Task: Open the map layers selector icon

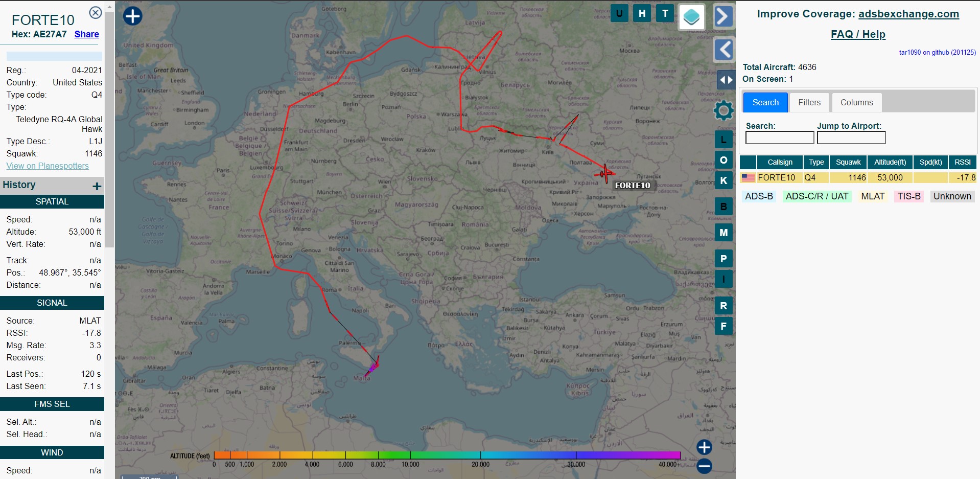Action: pos(691,17)
